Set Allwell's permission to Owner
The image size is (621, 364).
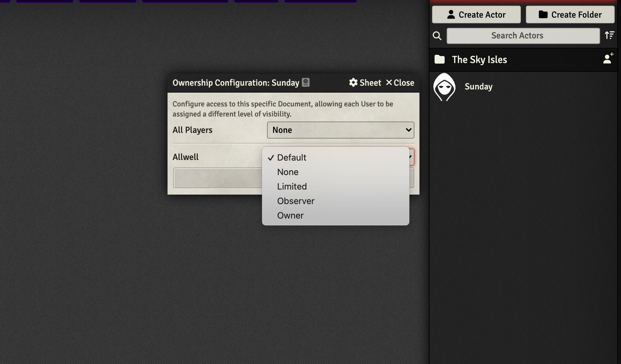click(290, 215)
